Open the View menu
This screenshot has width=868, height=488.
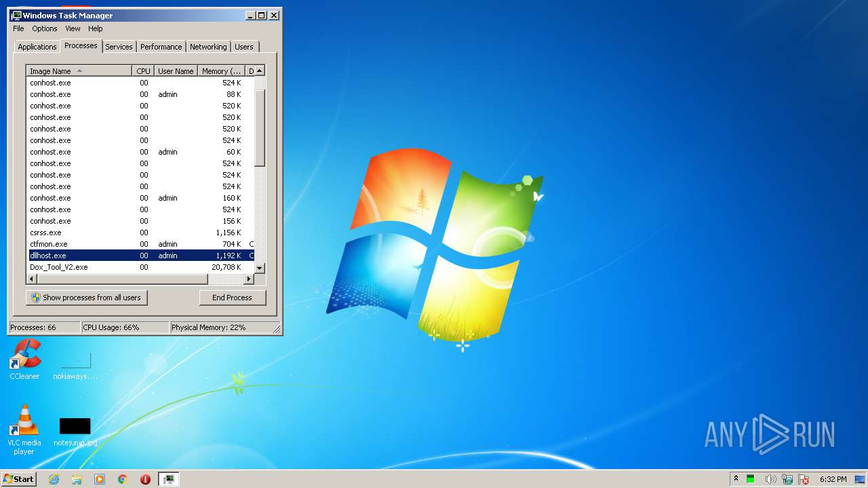click(73, 28)
